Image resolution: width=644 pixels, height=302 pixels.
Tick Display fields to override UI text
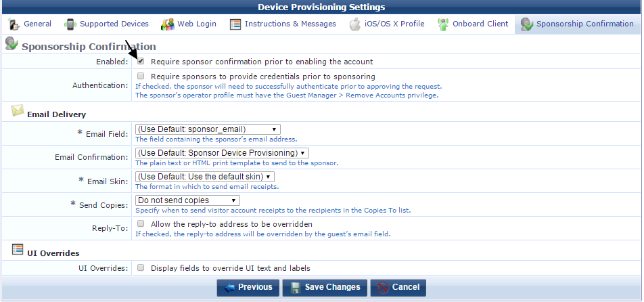(x=141, y=267)
